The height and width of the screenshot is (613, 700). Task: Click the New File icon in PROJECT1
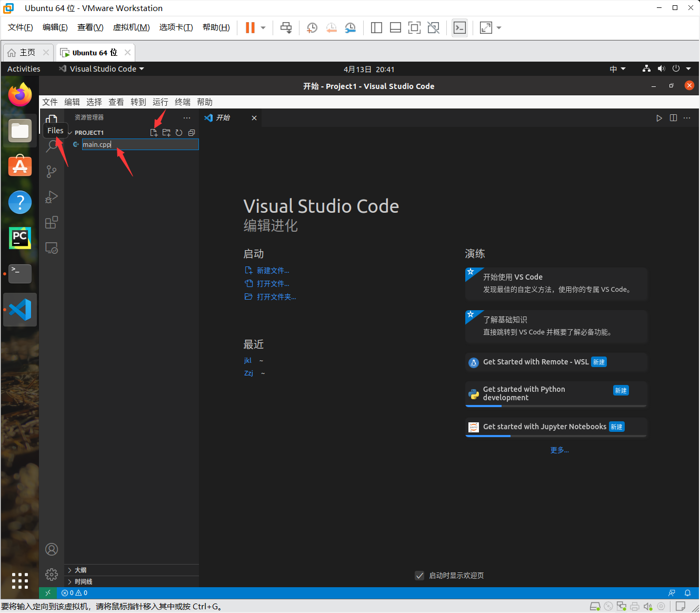[154, 133]
